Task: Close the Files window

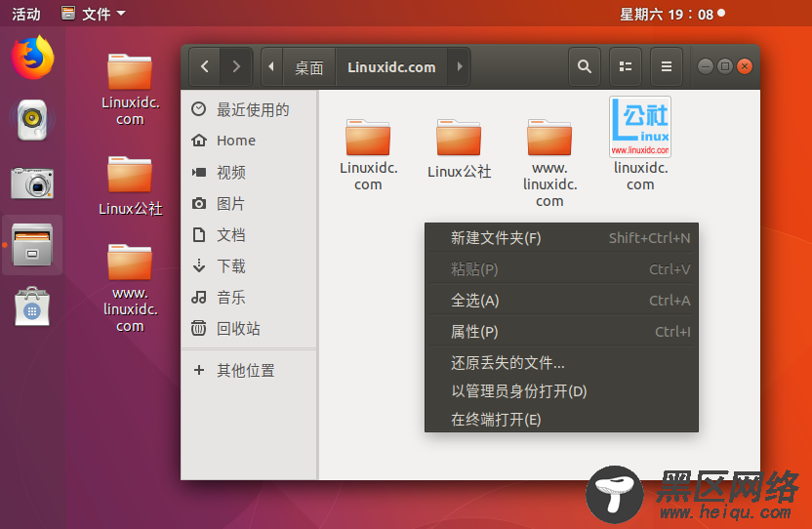Action: (x=745, y=66)
